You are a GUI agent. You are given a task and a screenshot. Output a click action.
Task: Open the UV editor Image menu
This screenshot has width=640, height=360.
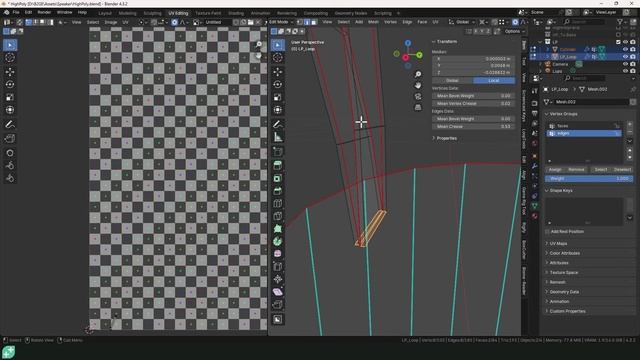point(111,22)
